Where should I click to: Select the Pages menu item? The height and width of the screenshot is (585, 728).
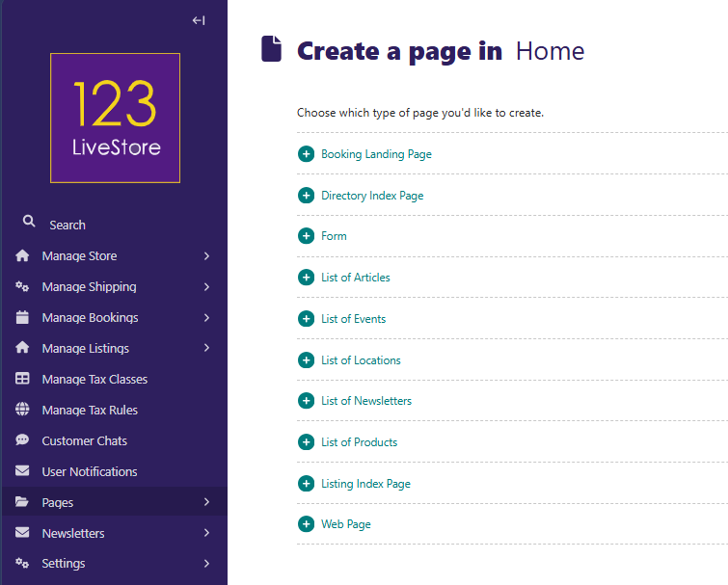click(x=58, y=502)
